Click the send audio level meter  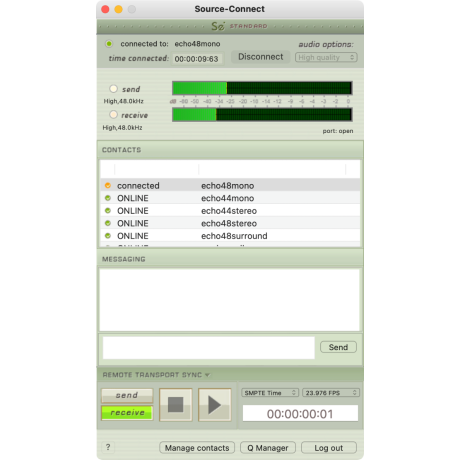pos(262,88)
